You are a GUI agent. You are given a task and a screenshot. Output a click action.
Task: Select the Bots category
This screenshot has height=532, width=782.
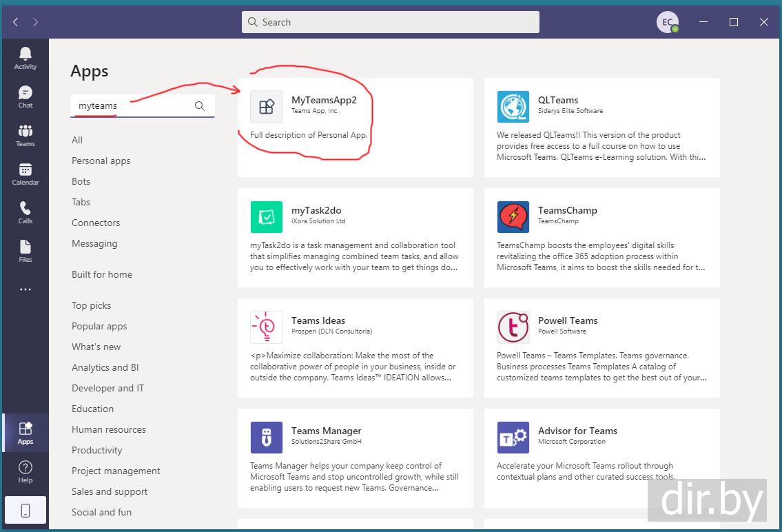click(81, 181)
